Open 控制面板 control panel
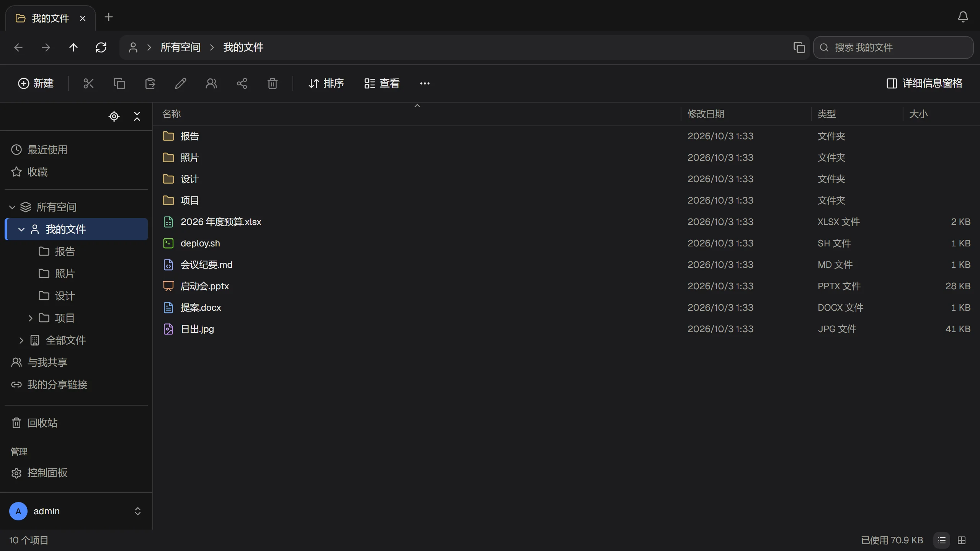980x551 pixels. (76, 473)
